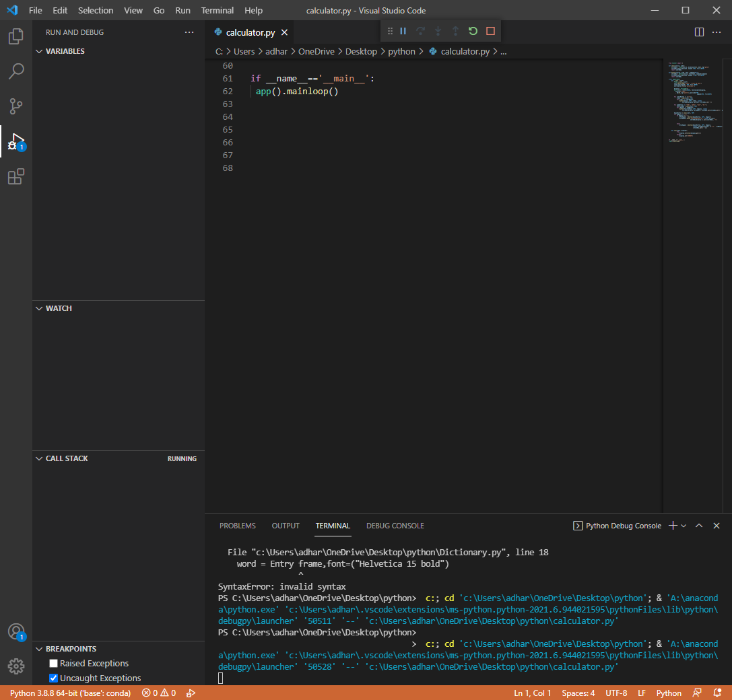Open Run and Debug More Actions menu
Image resolution: width=732 pixels, height=700 pixels.
click(x=189, y=32)
